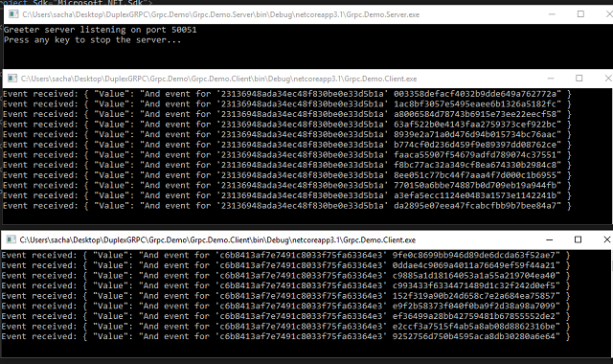This screenshot has height=364, width=613.
Task: Click the upper Grpc.Demo.Client console icon
Action: (x=12, y=79)
